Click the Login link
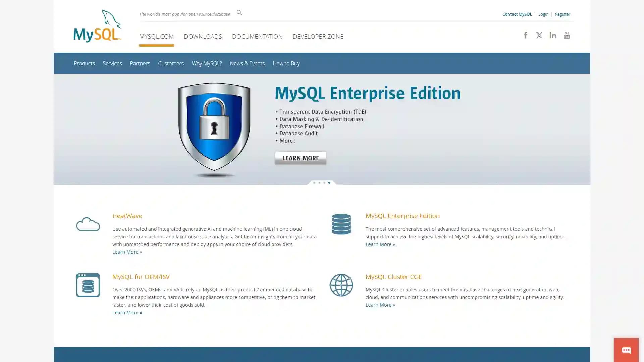 click(543, 14)
